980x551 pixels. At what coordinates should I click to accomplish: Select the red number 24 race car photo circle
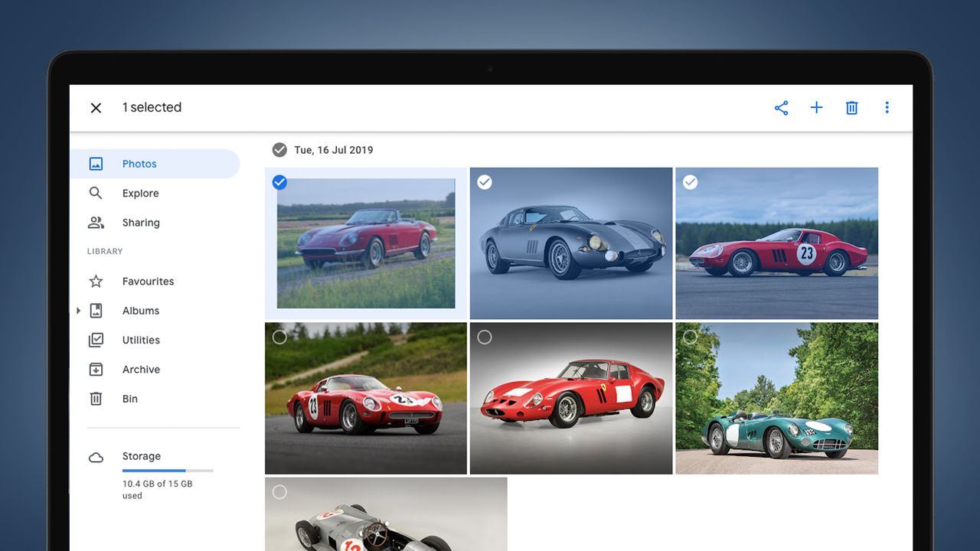(x=279, y=337)
